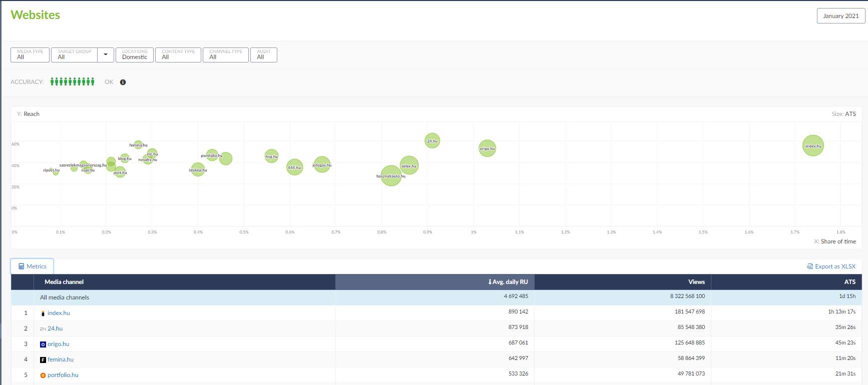Open the Audit filter

264,54
